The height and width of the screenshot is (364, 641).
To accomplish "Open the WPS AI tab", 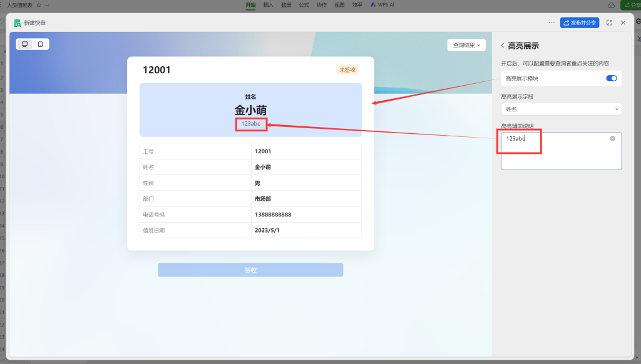I will (382, 4).
